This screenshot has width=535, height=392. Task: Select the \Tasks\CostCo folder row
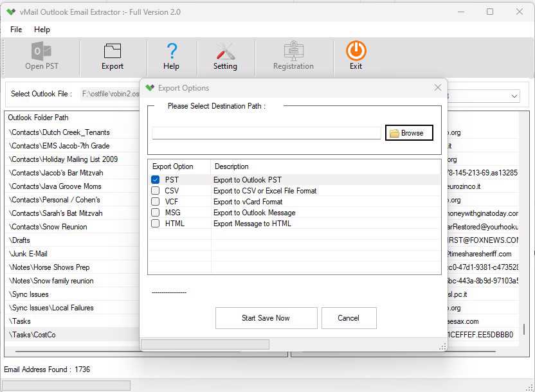tap(72, 335)
